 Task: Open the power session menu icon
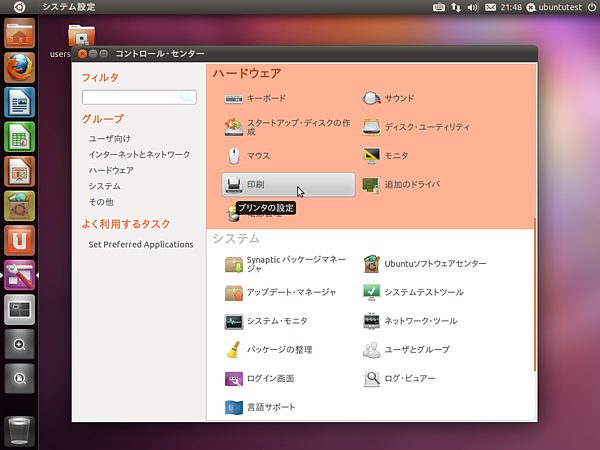click(x=592, y=7)
